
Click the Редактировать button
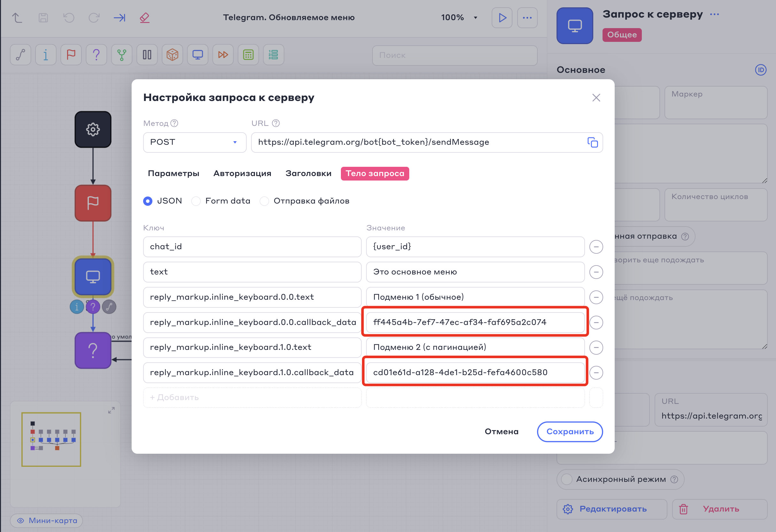[x=612, y=509]
